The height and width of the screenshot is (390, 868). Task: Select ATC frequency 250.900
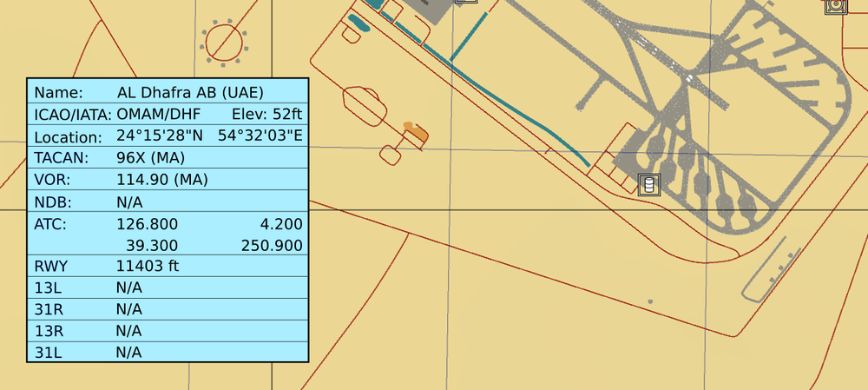[x=272, y=246]
